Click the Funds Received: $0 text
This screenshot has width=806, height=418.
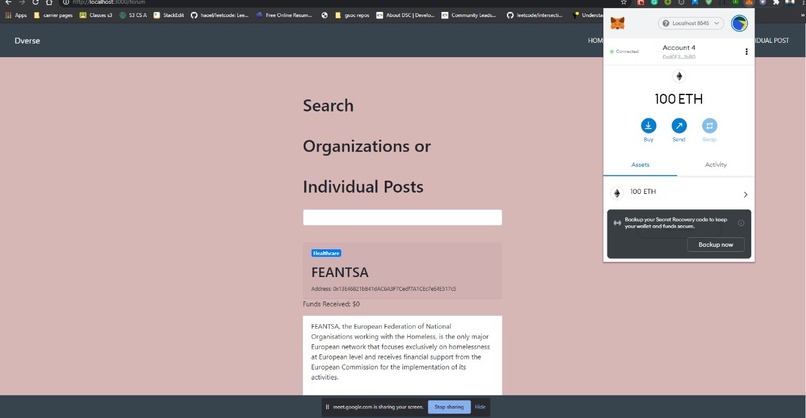(x=331, y=304)
